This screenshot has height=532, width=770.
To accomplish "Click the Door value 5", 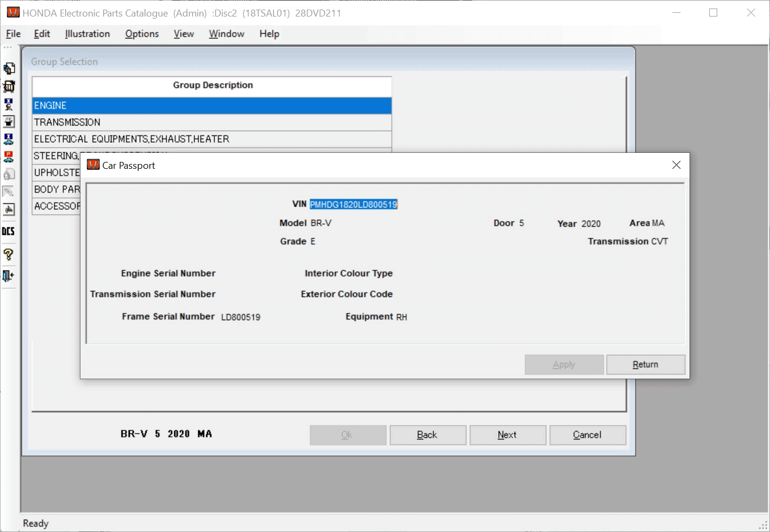I will coord(522,223).
